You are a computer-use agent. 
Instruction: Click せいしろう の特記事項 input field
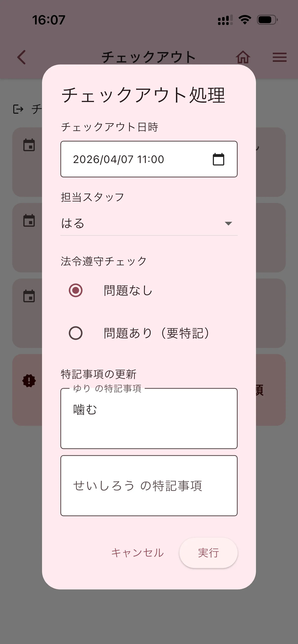149,486
